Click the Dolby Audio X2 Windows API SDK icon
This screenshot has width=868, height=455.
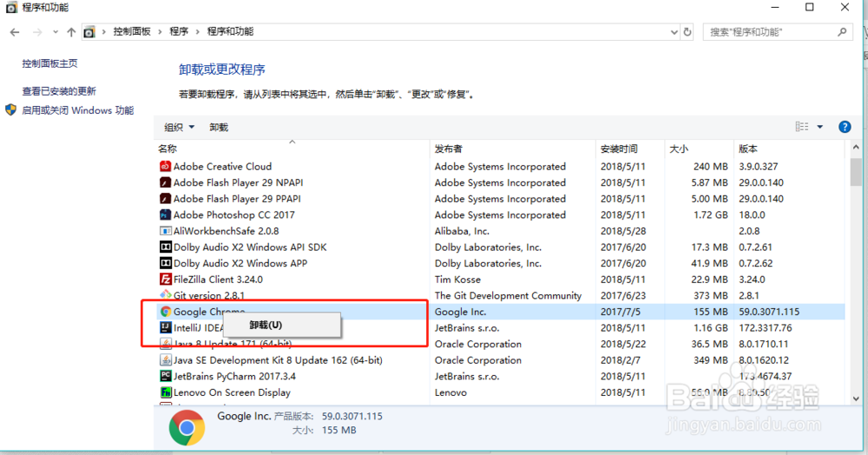pos(165,247)
